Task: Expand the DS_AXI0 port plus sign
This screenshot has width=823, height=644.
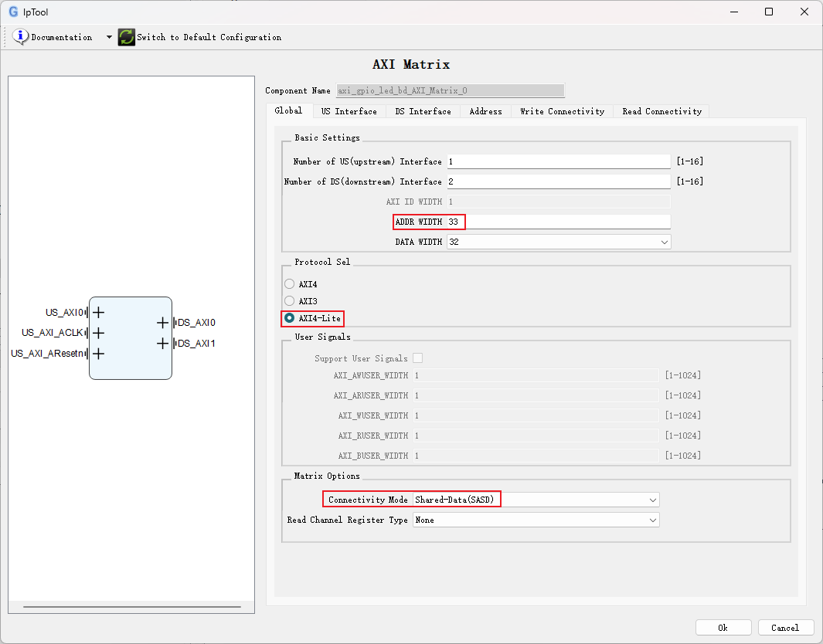Action: (x=163, y=323)
